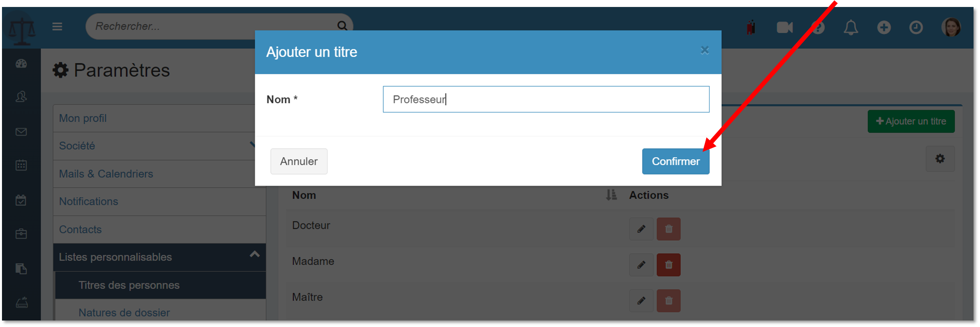This screenshot has width=980, height=327.
Task: Click the Annuler button
Action: [299, 162]
